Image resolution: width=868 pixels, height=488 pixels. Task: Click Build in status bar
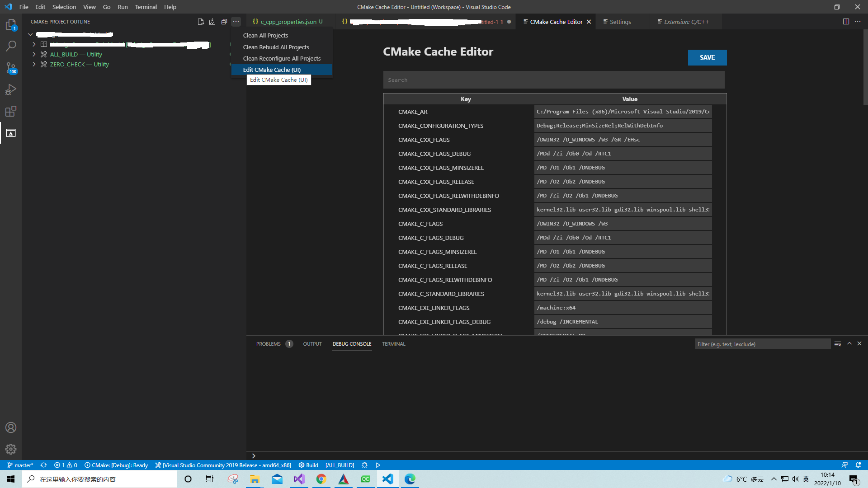(x=308, y=465)
